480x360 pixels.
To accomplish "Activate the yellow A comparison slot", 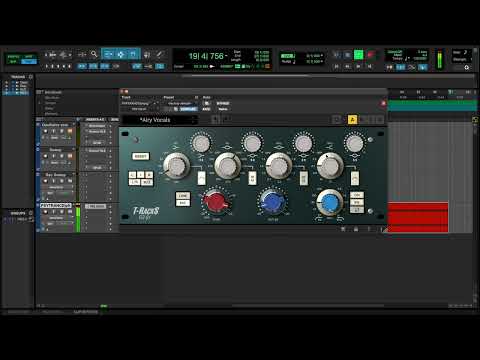I will 352,120.
